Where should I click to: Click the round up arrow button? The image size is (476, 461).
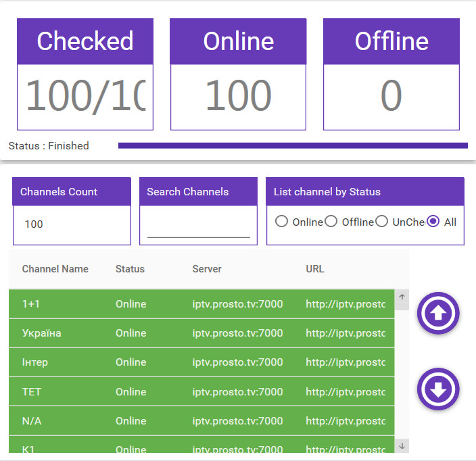coord(438,313)
